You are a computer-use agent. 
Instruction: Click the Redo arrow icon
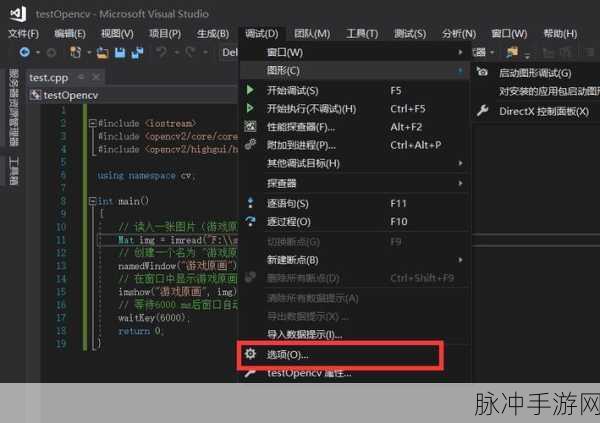[x=190, y=52]
